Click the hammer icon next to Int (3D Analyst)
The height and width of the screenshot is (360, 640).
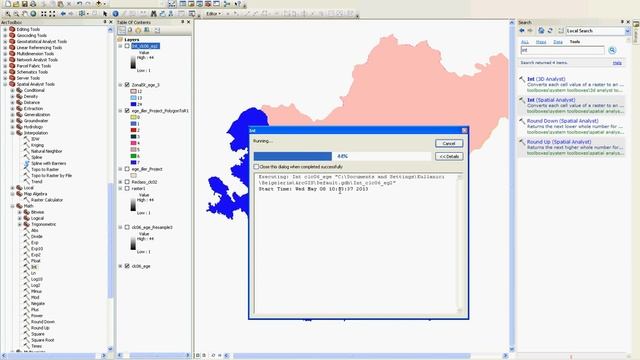[522, 80]
